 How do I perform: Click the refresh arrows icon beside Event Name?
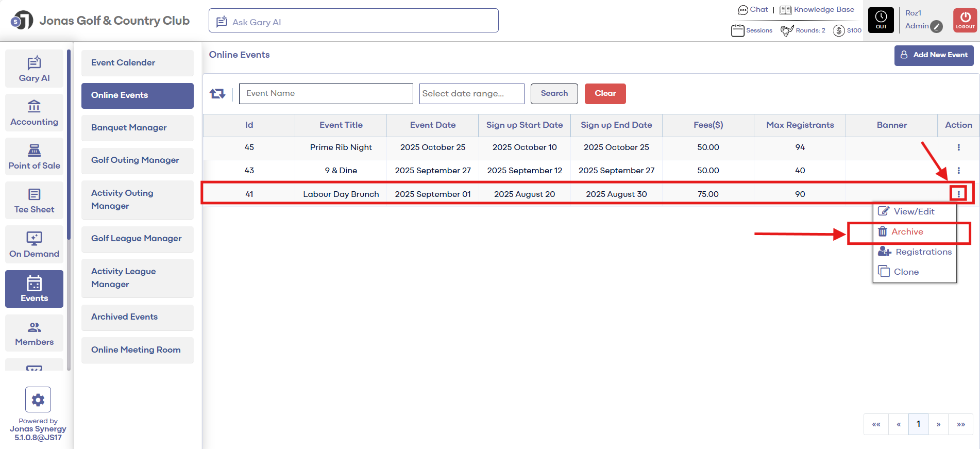click(217, 93)
